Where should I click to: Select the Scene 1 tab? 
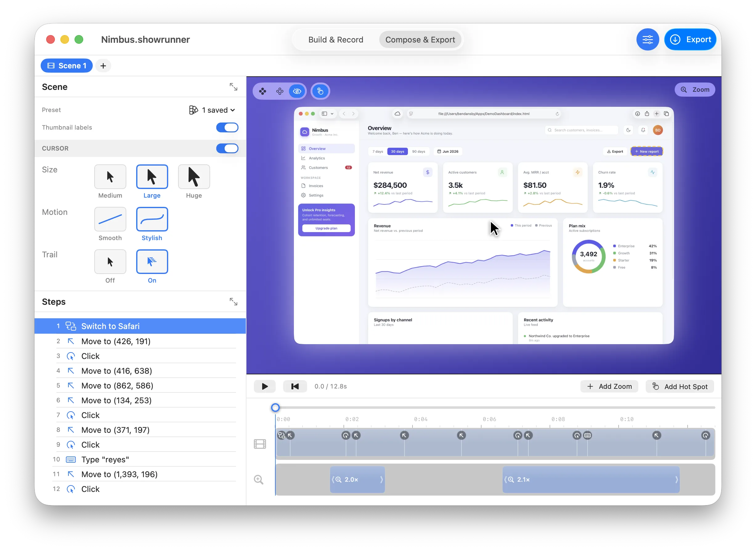[x=67, y=66]
